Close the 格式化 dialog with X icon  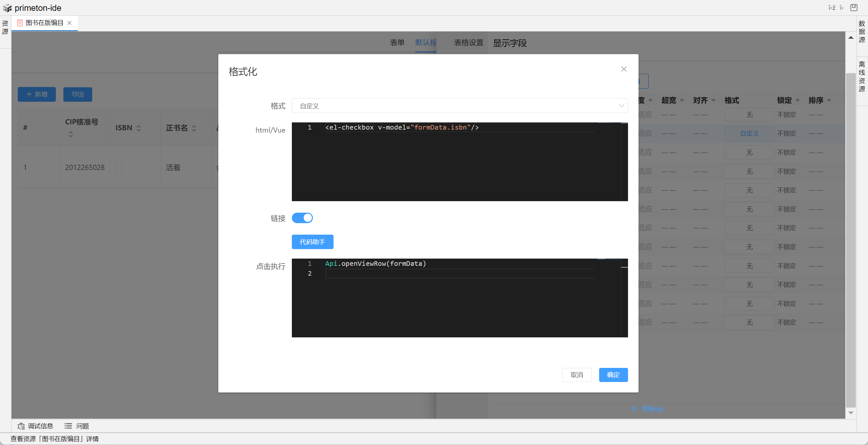point(624,69)
